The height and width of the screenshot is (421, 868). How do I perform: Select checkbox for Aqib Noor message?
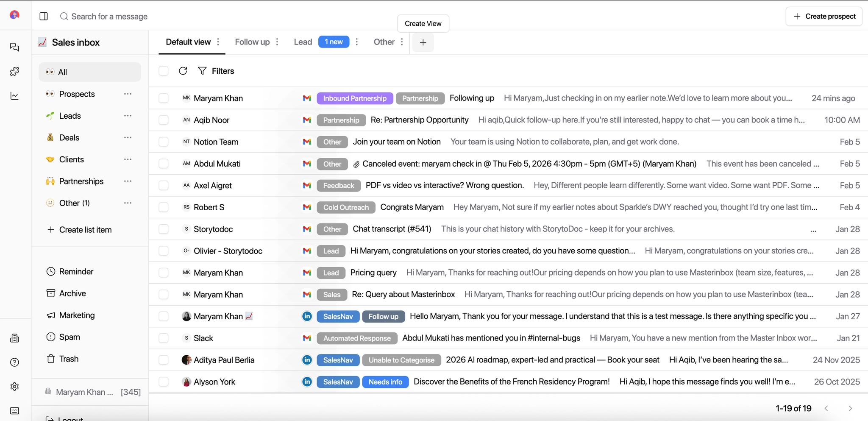tap(164, 120)
